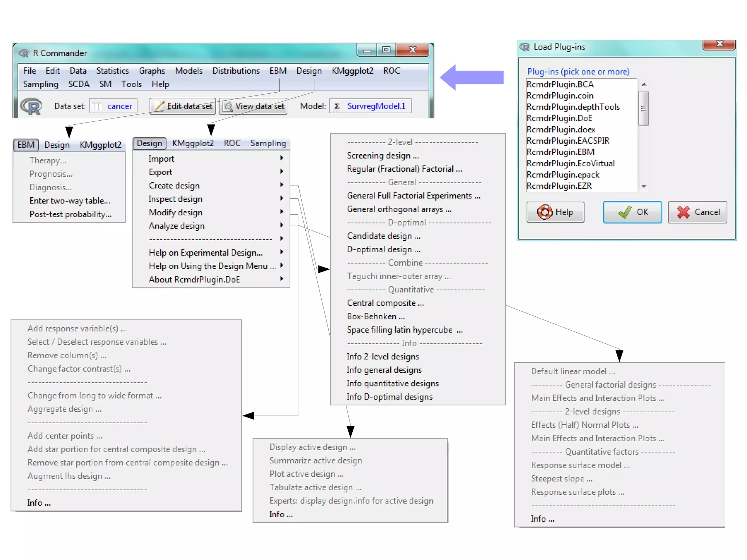Expand the Inspect design submenu arrow
Viewport: 747px width, 560px height.
tap(282, 198)
